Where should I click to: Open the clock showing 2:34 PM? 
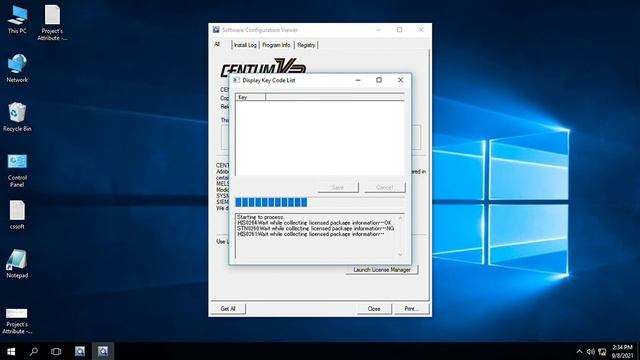click(x=622, y=351)
